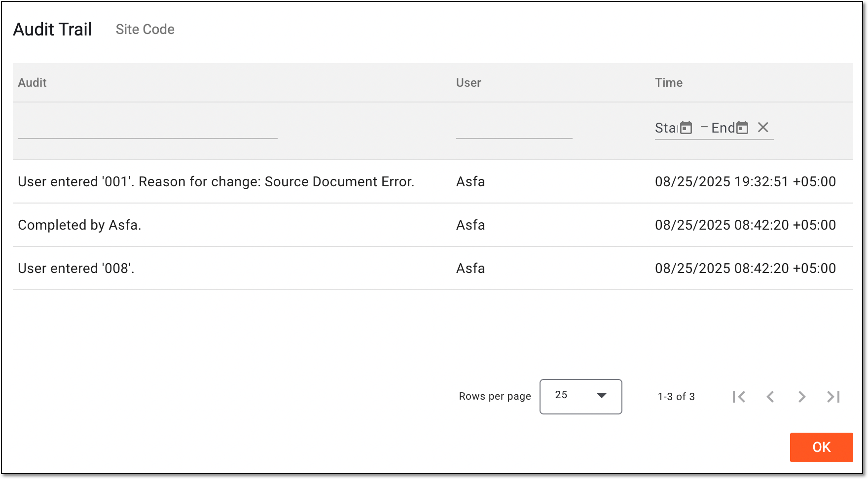Clear the time range filter
The image size is (868, 479).
point(763,128)
